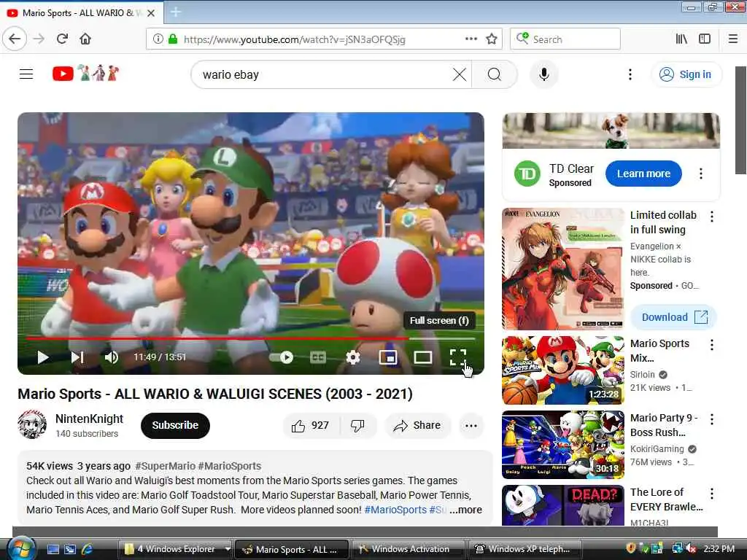Screen dimensions: 747x560
Task: Open the site information icon in address bar
Action: pos(158,39)
